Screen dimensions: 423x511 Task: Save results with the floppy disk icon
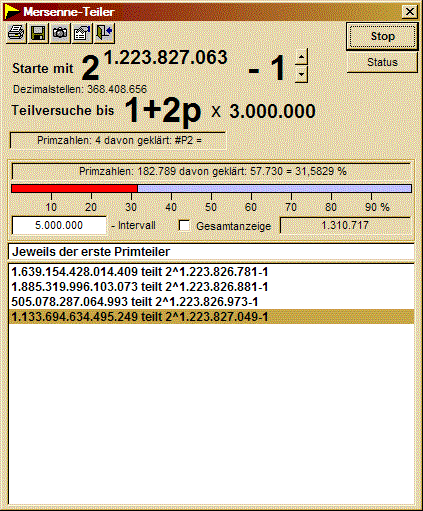pyautogui.click(x=38, y=33)
